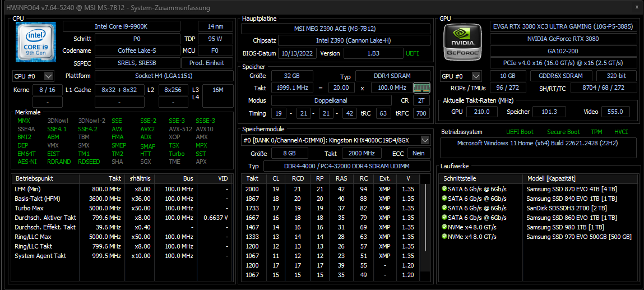The height and width of the screenshot is (290, 644).
Task: Click the Socket H4 (LGA1151) platform field
Action: point(164,76)
